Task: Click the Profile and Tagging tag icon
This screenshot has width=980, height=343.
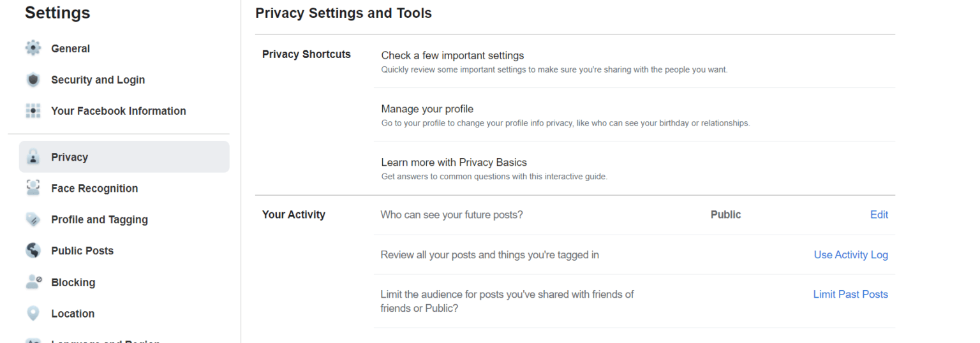Action: [x=33, y=219]
